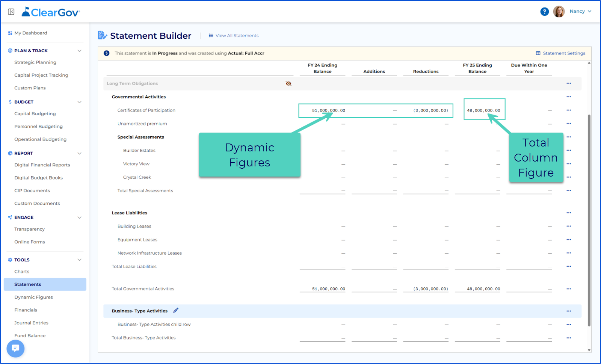Click the statement vertical scrollbar
Viewport: 601px width, 364px height.
point(589,220)
